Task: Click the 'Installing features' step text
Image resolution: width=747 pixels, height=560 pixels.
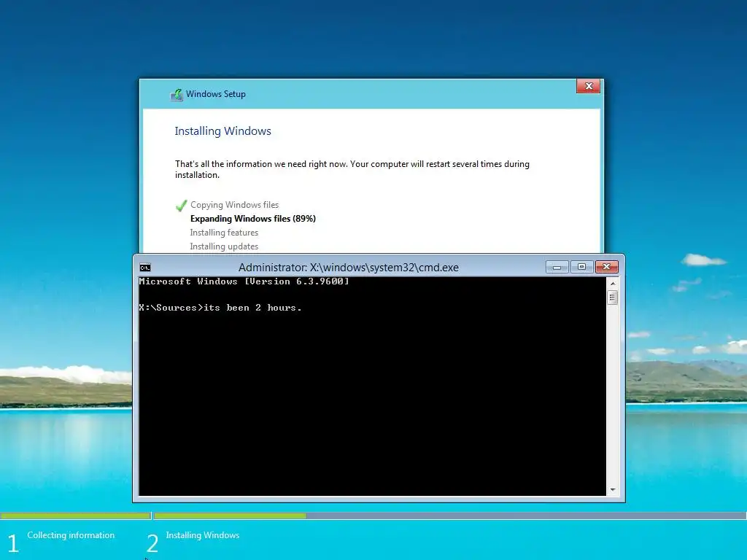Action: click(224, 233)
